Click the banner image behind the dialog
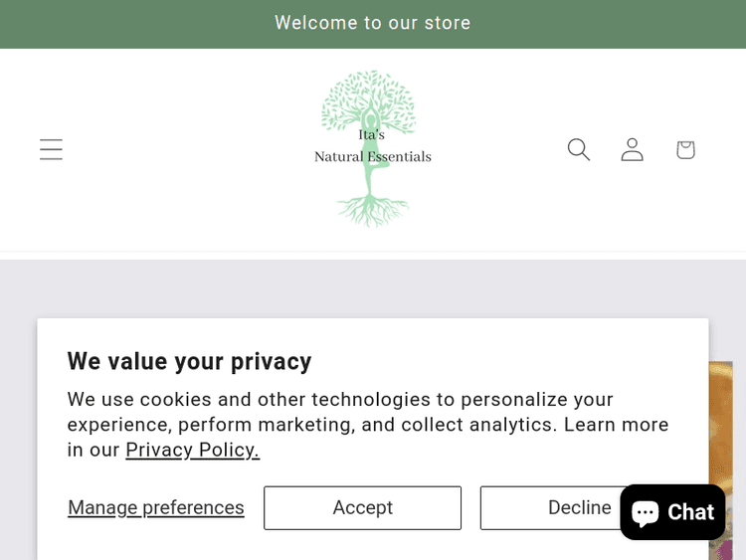This screenshot has width=746, height=560. 720,418
